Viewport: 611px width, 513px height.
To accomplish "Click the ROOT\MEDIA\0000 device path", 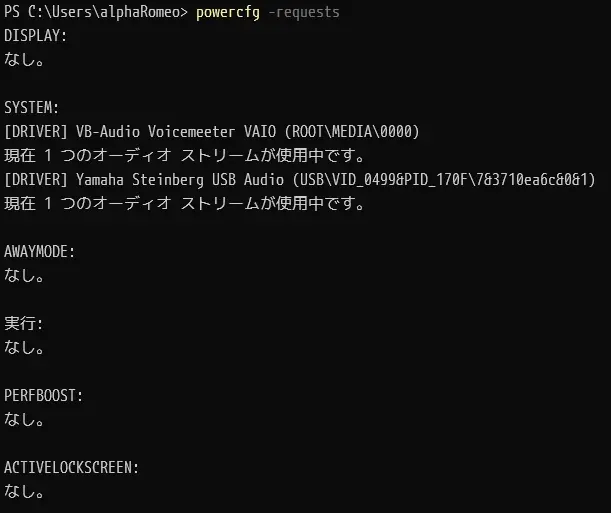I will click(352, 132).
